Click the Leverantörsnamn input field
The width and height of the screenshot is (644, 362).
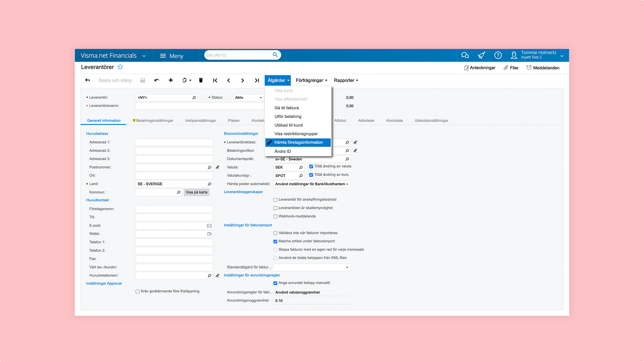coord(200,106)
